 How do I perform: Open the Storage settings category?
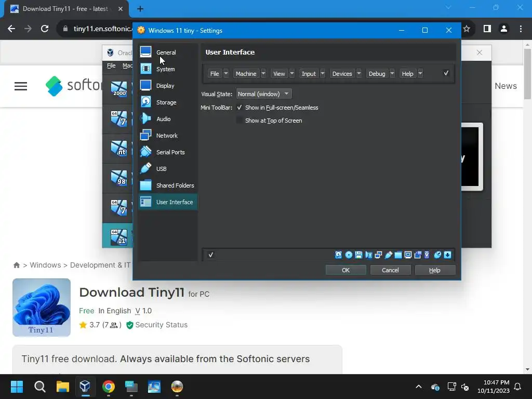pos(168,102)
